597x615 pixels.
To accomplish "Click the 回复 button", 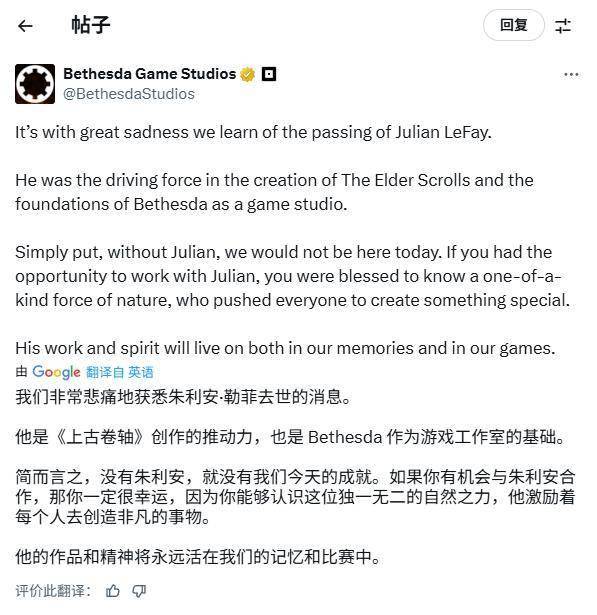I will [513, 25].
